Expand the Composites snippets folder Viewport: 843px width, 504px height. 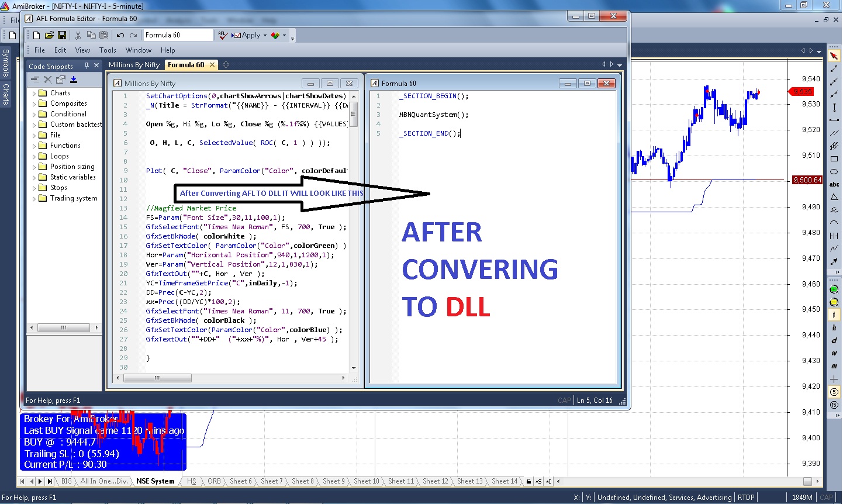34,103
